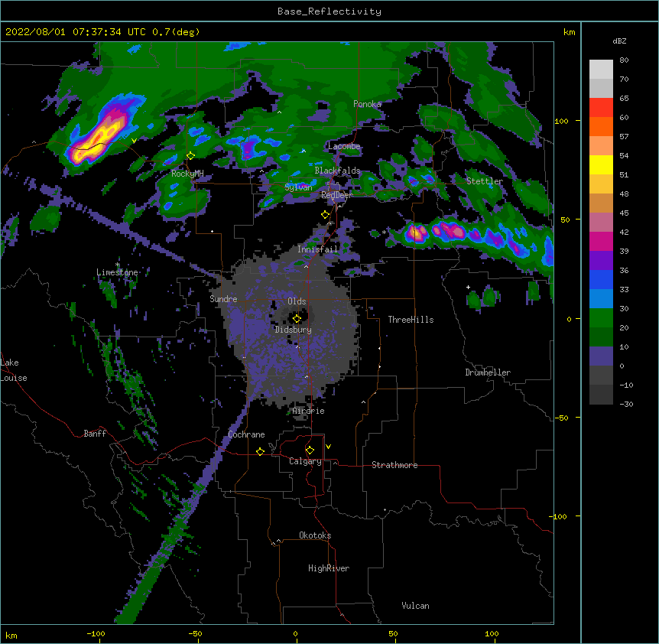
Task: Click the Didsbury town label
Action: [293, 330]
